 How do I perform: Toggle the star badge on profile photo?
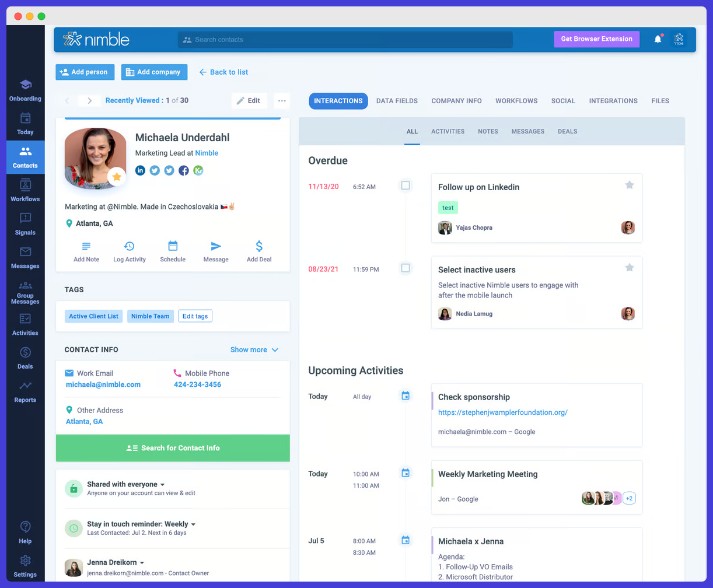click(117, 176)
